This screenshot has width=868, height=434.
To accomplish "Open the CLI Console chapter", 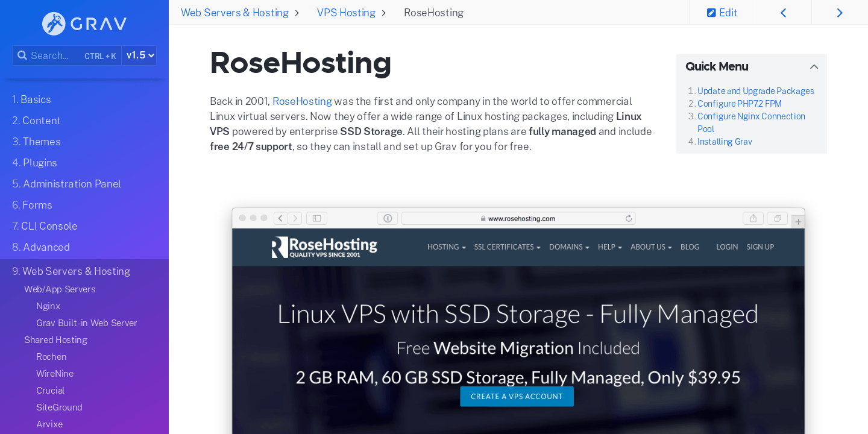I will pos(44,225).
